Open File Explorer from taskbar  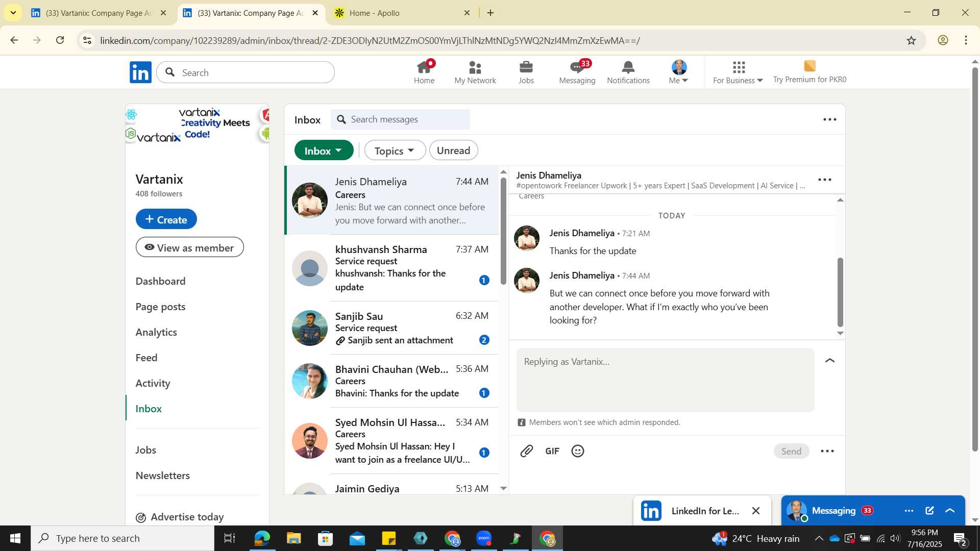pyautogui.click(x=293, y=538)
